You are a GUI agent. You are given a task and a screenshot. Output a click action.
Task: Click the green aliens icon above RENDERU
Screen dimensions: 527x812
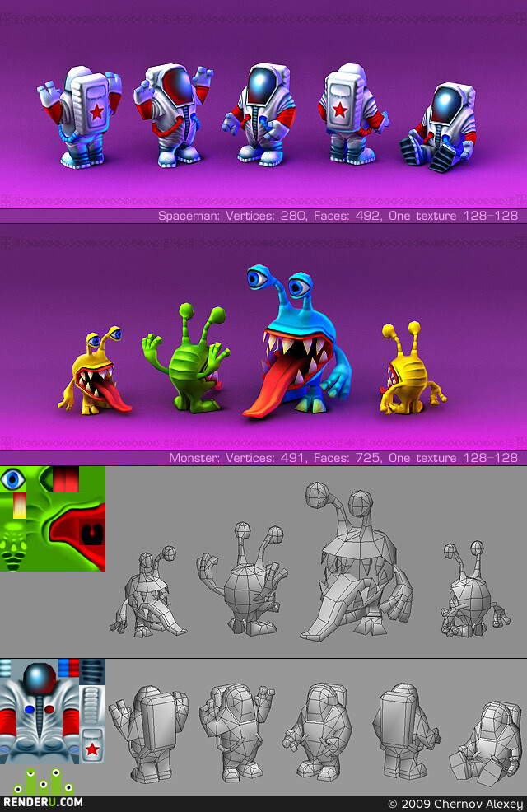(x=43, y=781)
